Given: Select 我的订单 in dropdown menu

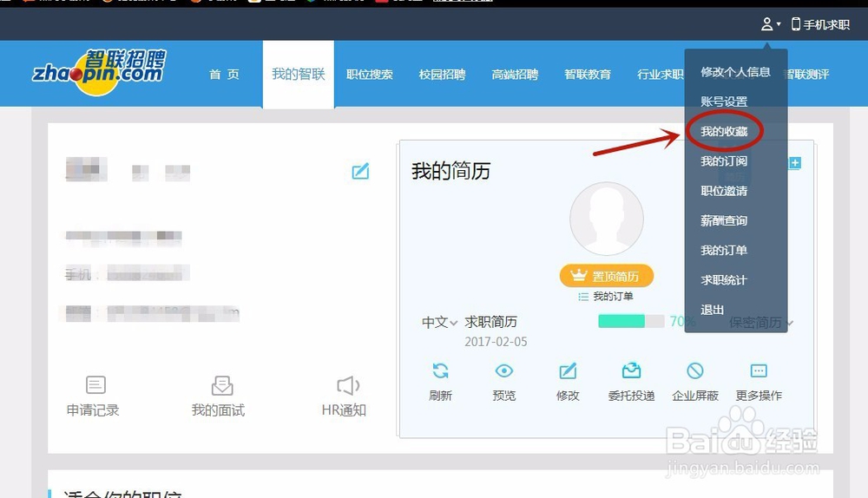Looking at the screenshot, I should (x=724, y=250).
